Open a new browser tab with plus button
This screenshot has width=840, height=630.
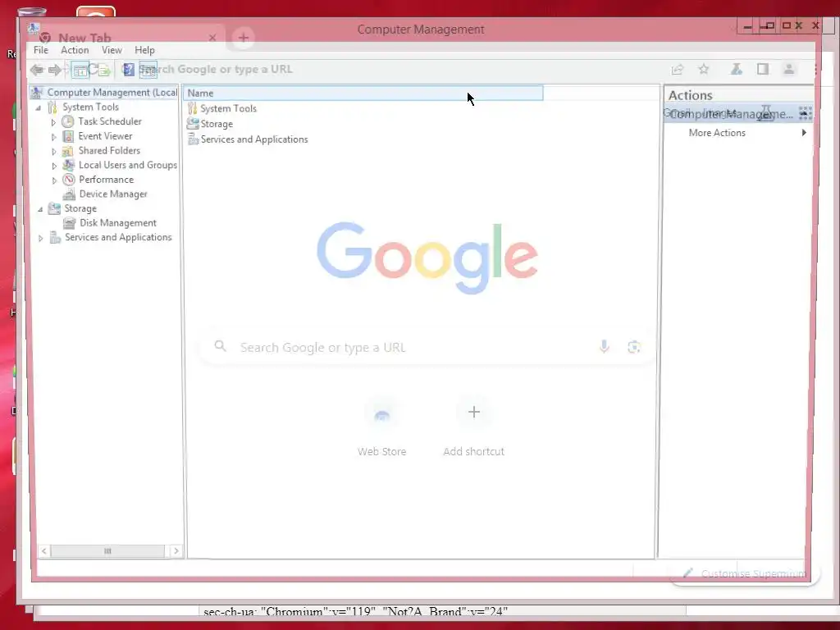pos(243,38)
